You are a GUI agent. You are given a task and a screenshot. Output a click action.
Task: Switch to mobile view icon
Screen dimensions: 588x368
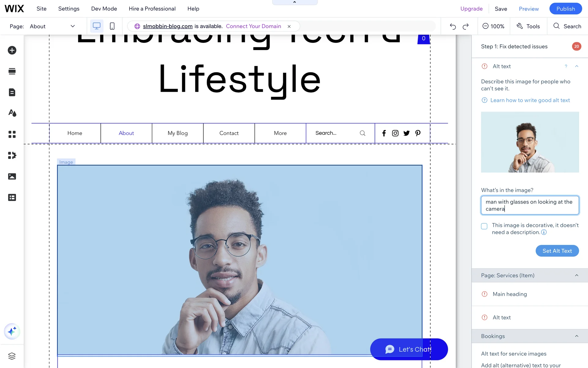(x=112, y=26)
